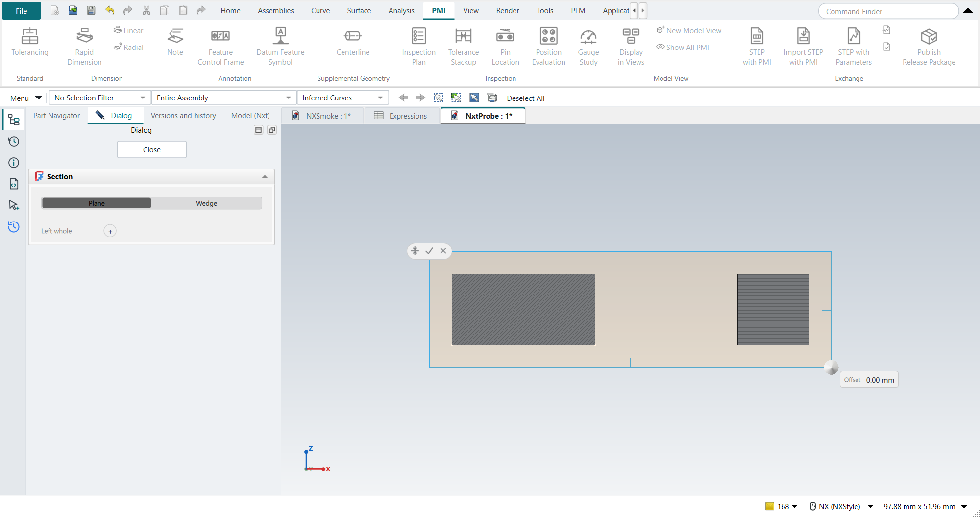Open the No Selection Filter dropdown
This screenshot has height=517, width=980.
(99, 98)
